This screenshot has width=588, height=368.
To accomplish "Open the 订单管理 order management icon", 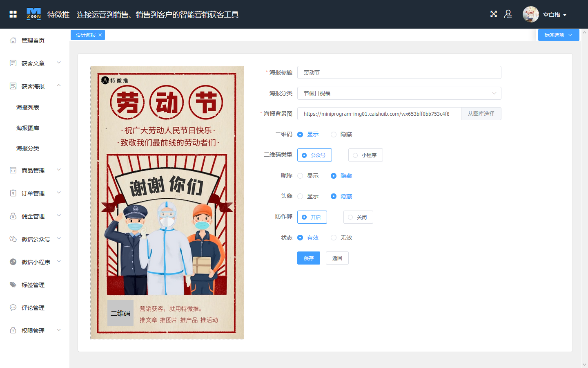I will (12, 193).
